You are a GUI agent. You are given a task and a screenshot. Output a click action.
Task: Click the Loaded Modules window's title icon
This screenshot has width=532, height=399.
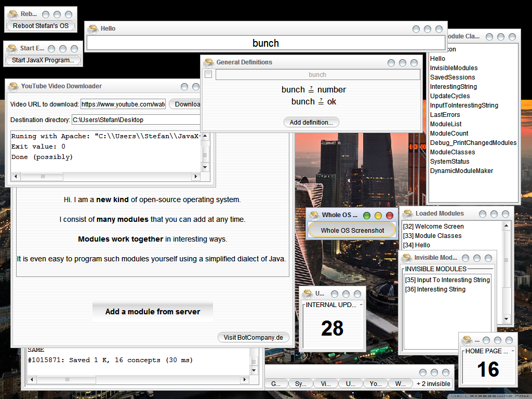coord(407,214)
